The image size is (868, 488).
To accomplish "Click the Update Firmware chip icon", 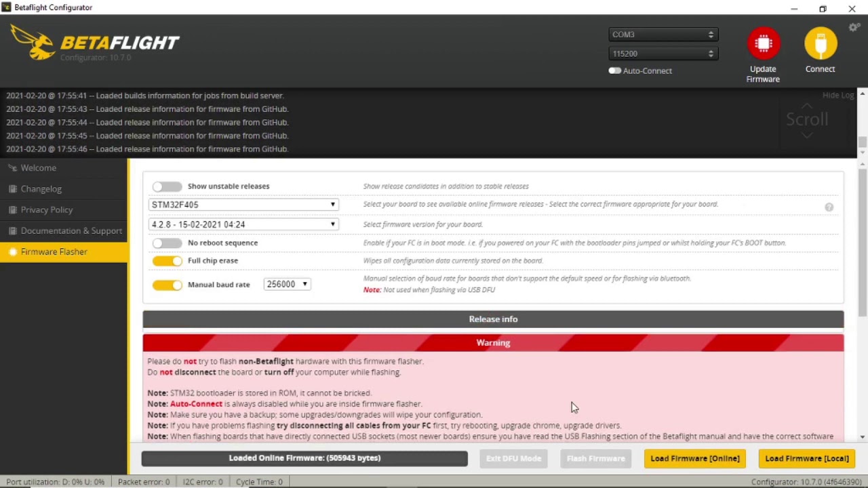I will point(764,43).
